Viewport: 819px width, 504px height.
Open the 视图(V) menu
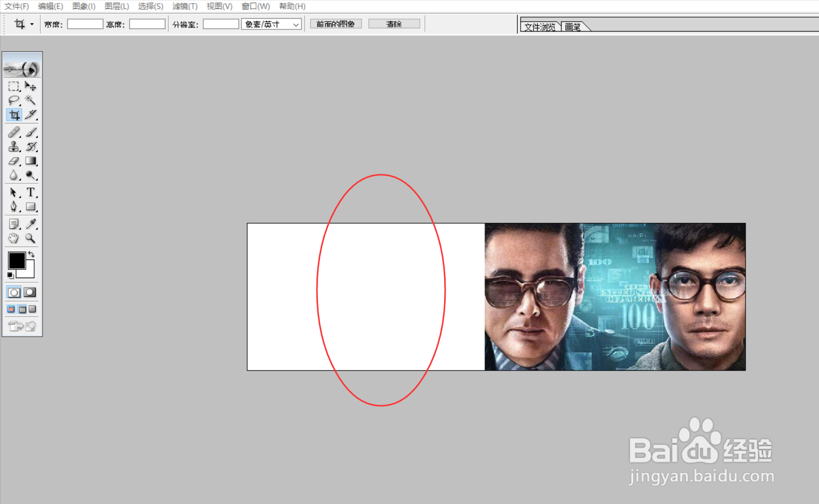(x=219, y=6)
